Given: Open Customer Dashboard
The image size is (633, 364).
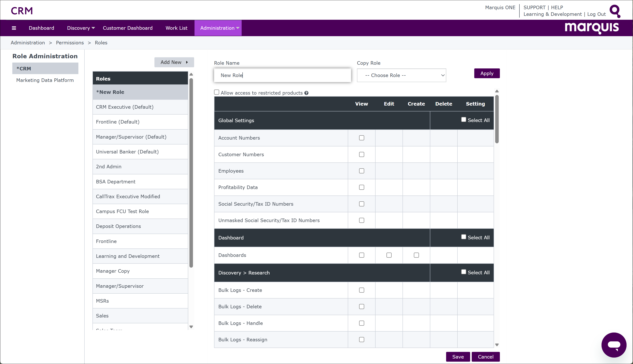Looking at the screenshot, I should point(127,28).
